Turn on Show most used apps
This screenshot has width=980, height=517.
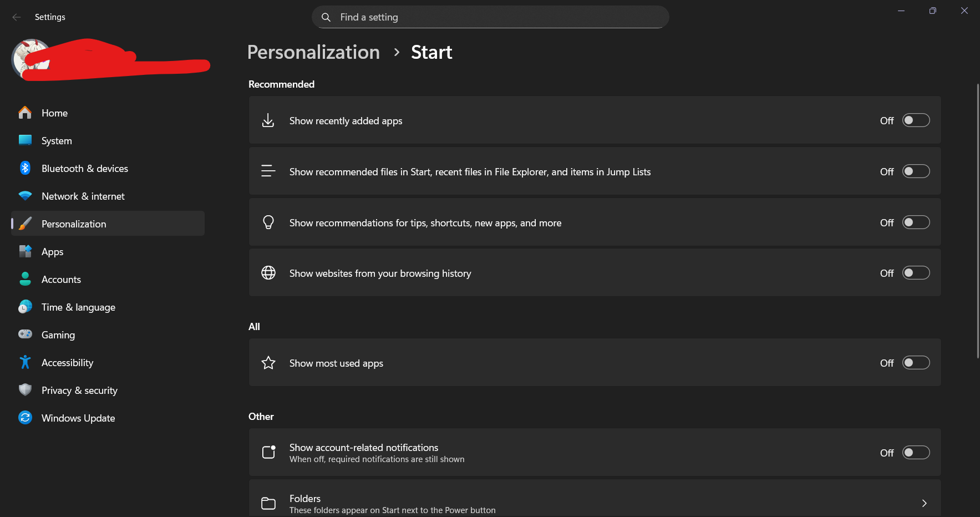click(x=916, y=363)
